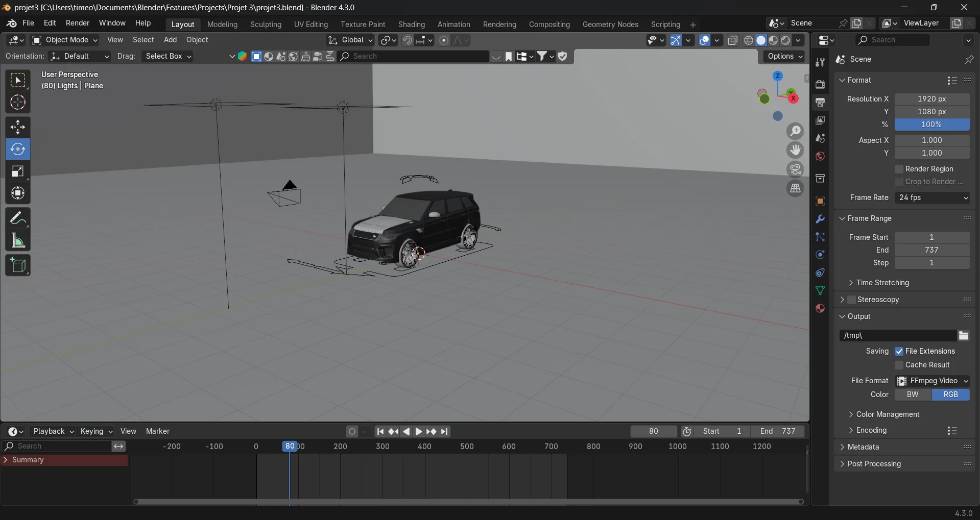Image resolution: width=980 pixels, height=520 pixels.
Task: Click the viewport zoom magnifier icon
Action: pos(795,131)
